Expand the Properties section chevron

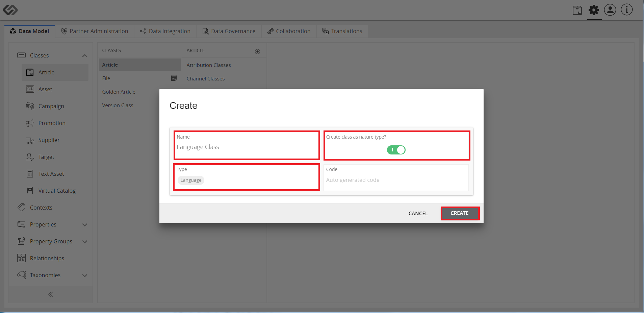tap(85, 224)
